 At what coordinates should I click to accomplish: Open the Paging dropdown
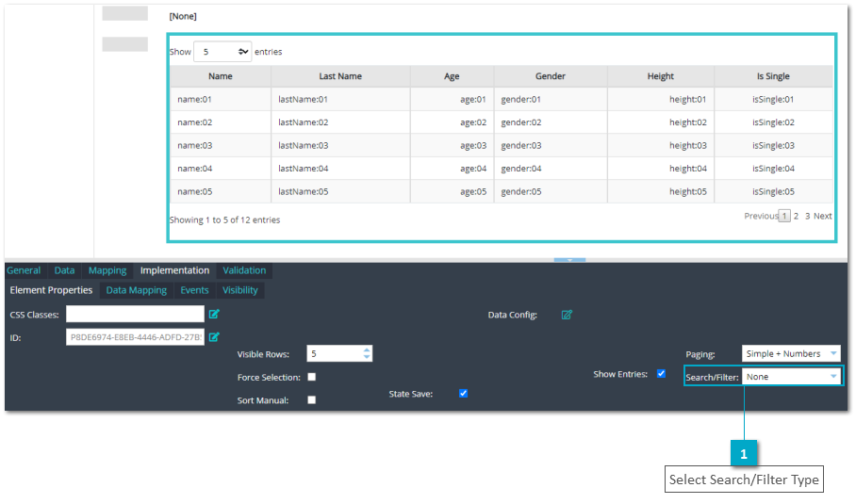pyautogui.click(x=791, y=353)
